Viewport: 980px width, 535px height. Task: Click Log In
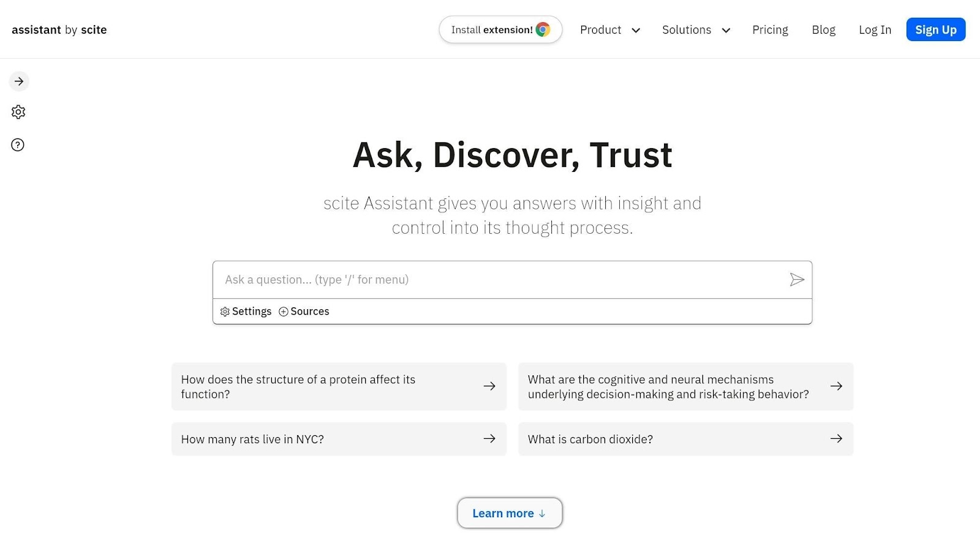pyautogui.click(x=875, y=30)
